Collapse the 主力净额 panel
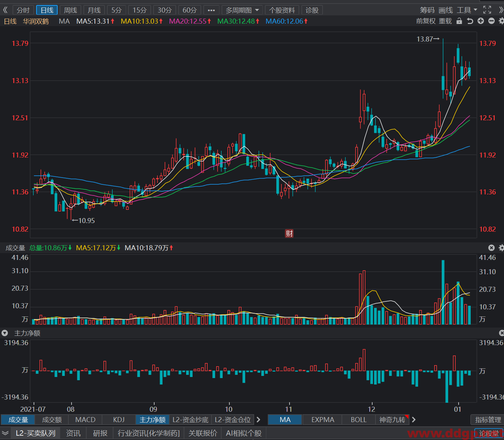This screenshot has height=440, width=504. (x=5, y=333)
